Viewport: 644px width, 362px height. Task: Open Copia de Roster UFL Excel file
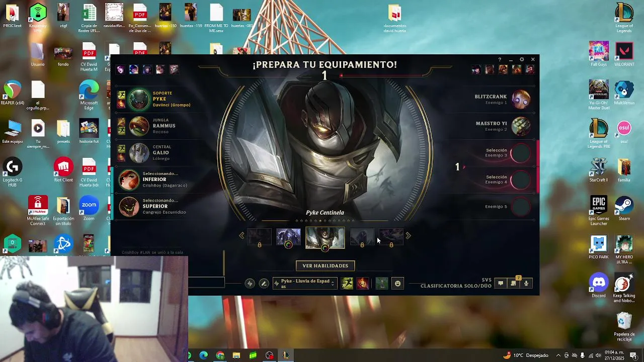[89, 18]
